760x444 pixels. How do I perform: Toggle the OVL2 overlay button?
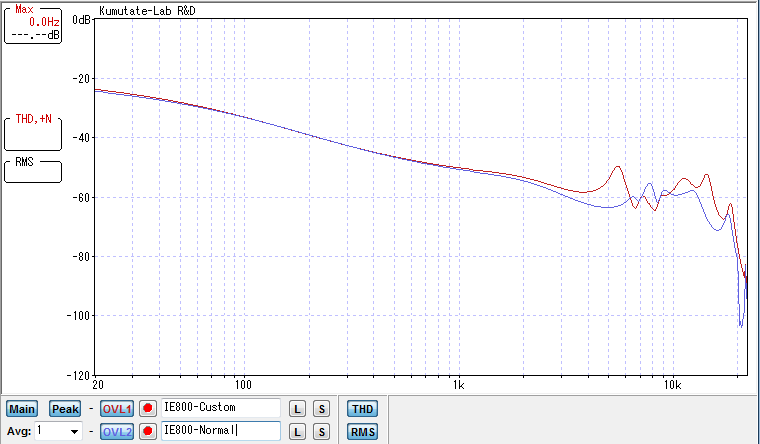coord(117,431)
